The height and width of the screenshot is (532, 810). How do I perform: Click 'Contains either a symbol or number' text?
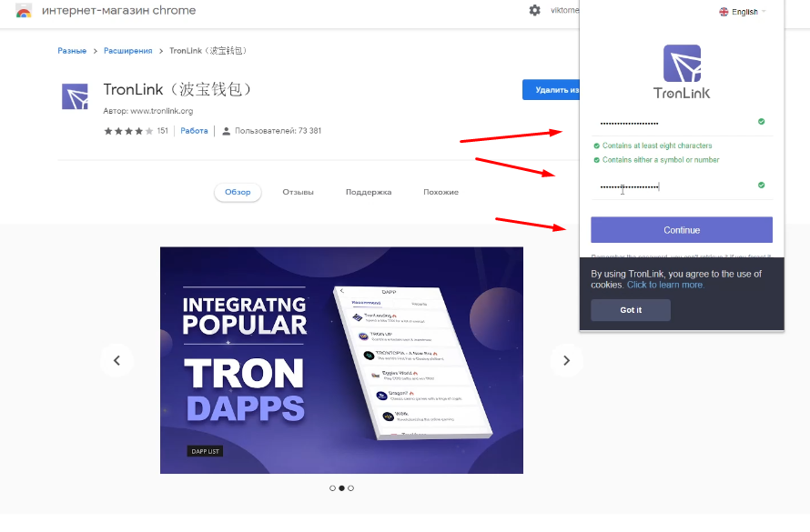click(x=661, y=160)
